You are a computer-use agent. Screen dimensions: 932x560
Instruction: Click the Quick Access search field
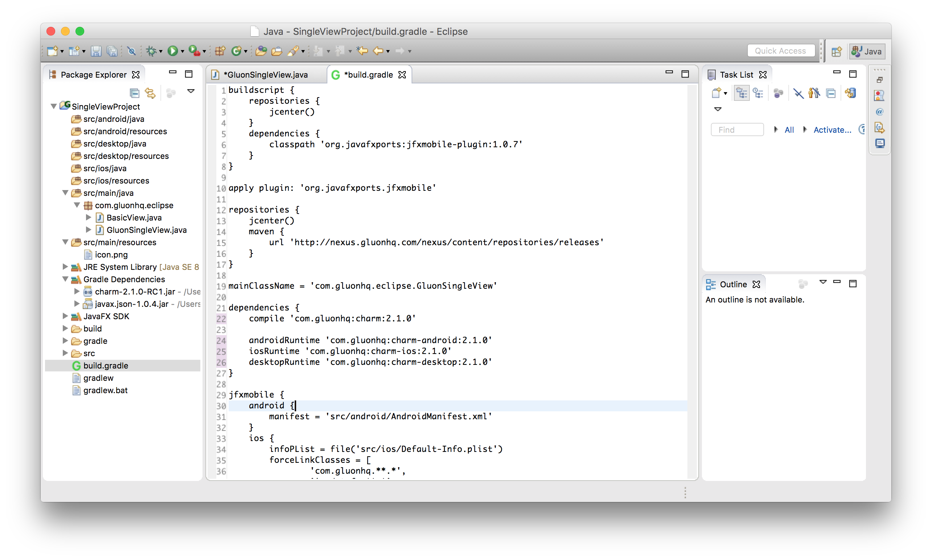(781, 51)
